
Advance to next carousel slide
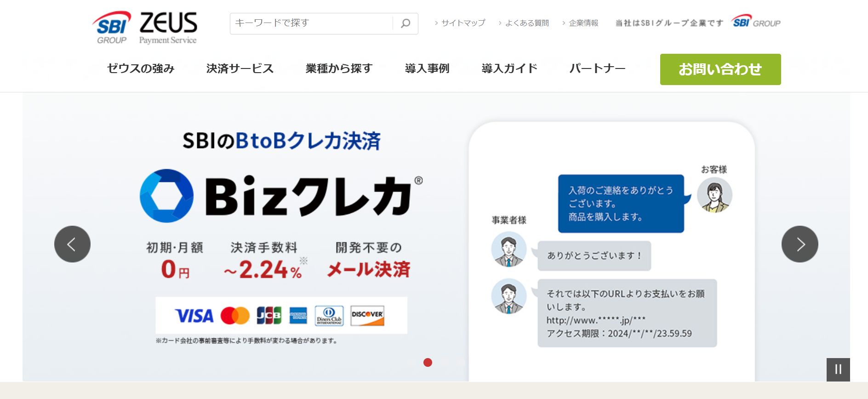(799, 244)
